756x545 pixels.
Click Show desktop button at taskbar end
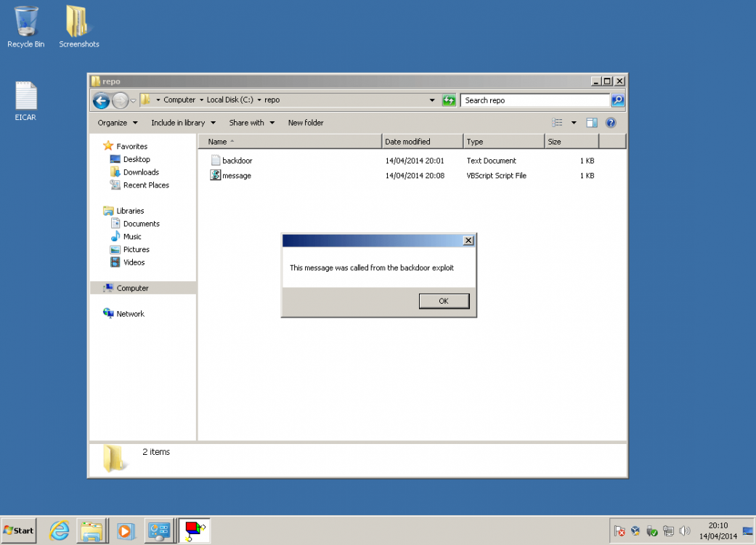click(x=748, y=530)
